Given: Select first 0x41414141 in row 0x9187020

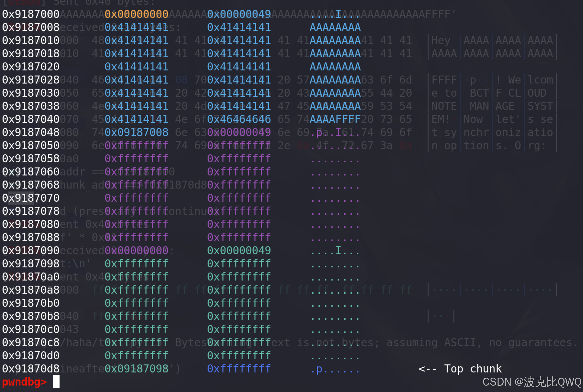Looking at the screenshot, I should point(136,67).
